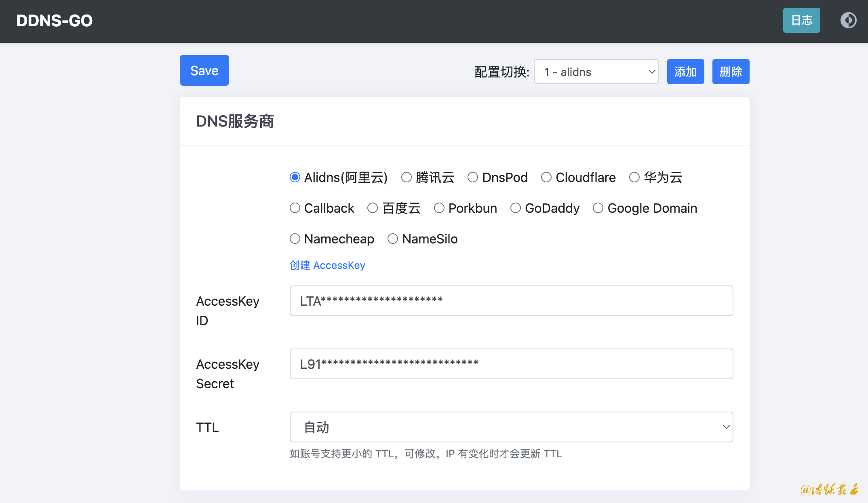
Task: Select the 华为云 radio button
Action: point(634,177)
